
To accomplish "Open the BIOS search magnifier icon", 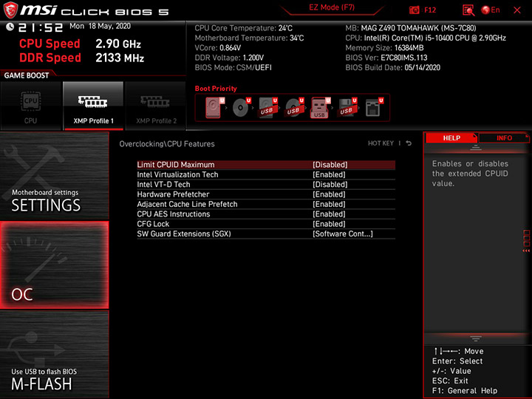I will [468, 10].
